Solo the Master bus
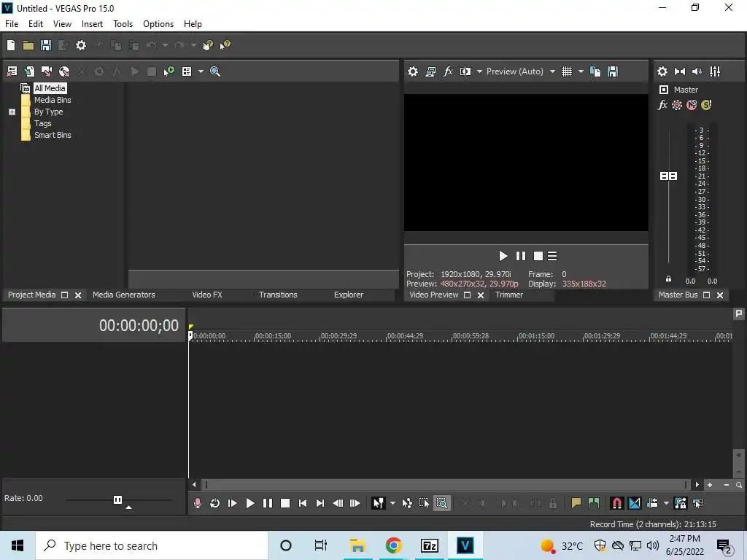The height and width of the screenshot is (560, 747). pos(706,105)
